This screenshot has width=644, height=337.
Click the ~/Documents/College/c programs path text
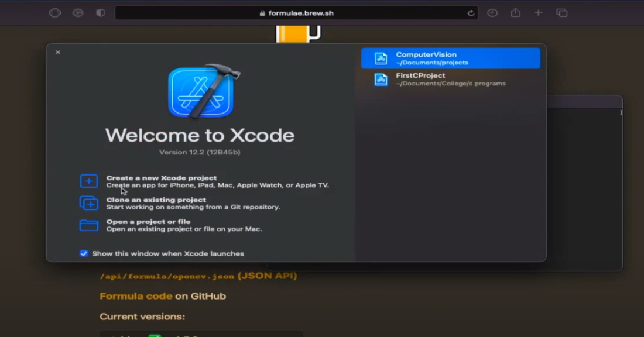coord(451,84)
